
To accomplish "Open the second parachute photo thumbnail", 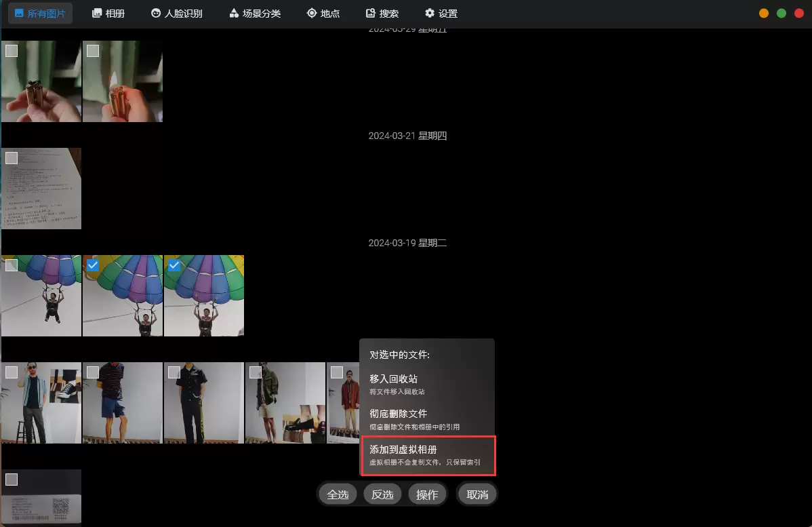I will click(x=123, y=296).
